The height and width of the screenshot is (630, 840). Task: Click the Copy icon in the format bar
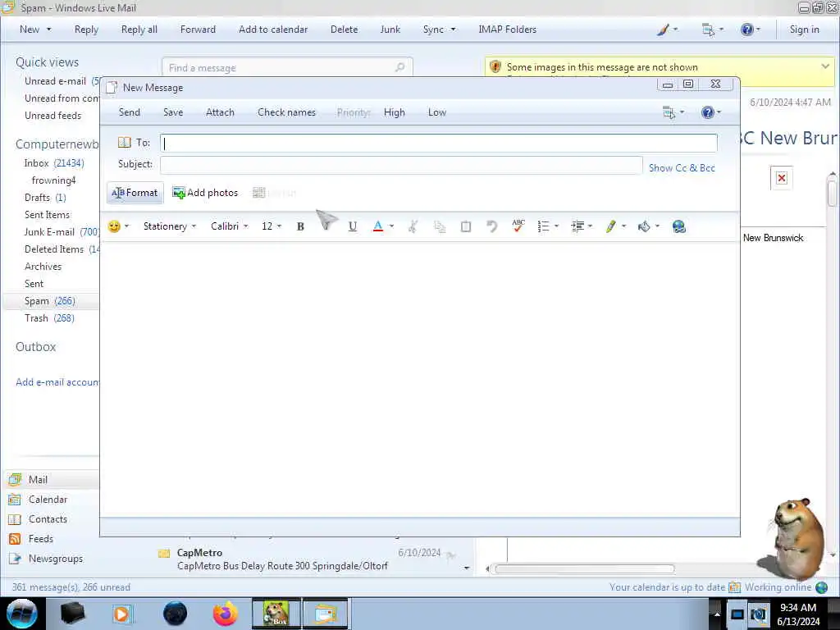tap(440, 226)
